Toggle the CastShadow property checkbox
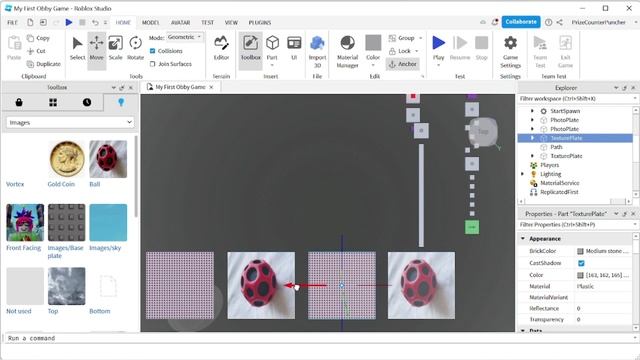640x360 pixels. pyautogui.click(x=581, y=263)
